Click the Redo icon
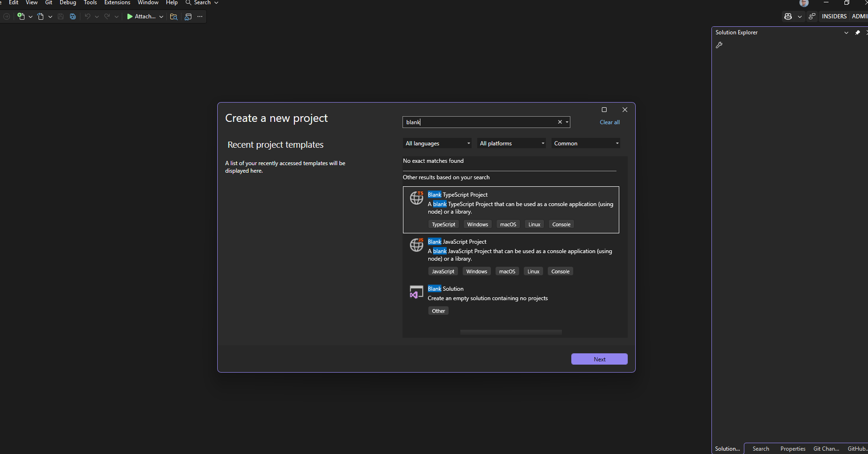The width and height of the screenshot is (868, 454). 107,16
